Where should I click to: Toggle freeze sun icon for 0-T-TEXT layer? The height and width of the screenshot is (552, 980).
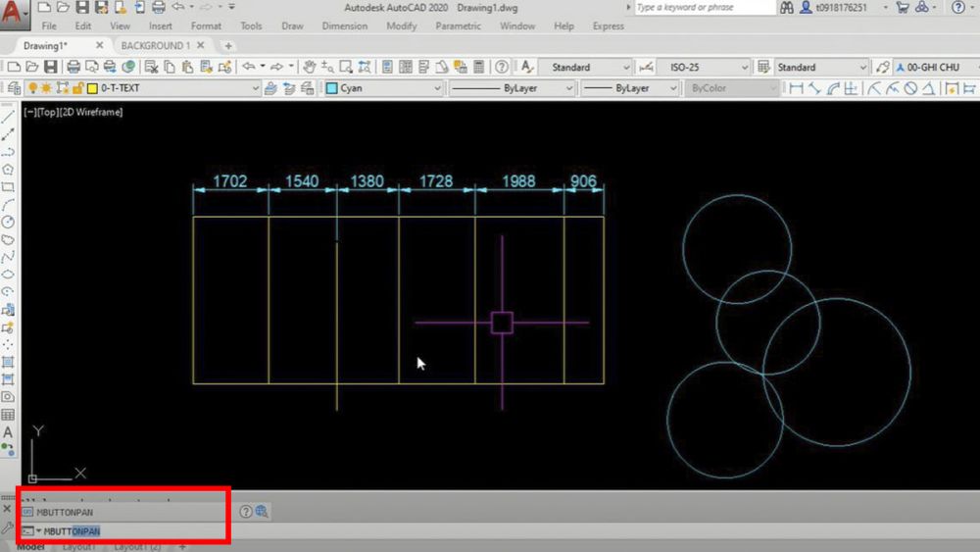point(46,88)
